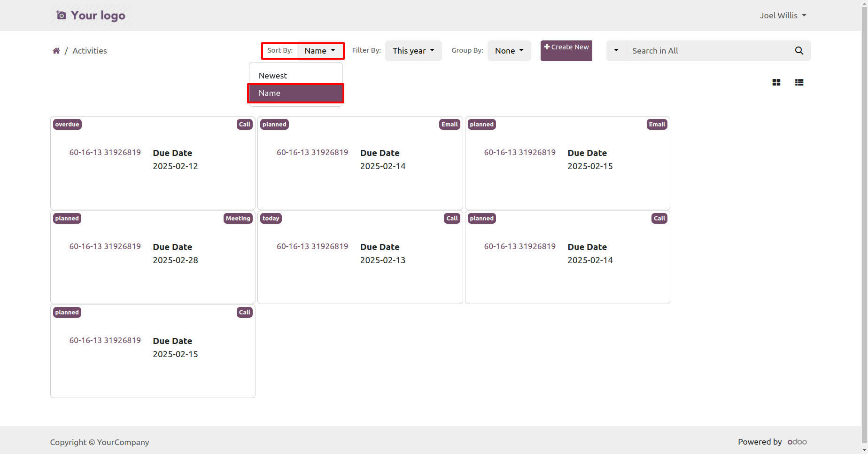Image resolution: width=868 pixels, height=454 pixels.
Task: Open the Filter By This year dropdown
Action: pyautogui.click(x=413, y=51)
